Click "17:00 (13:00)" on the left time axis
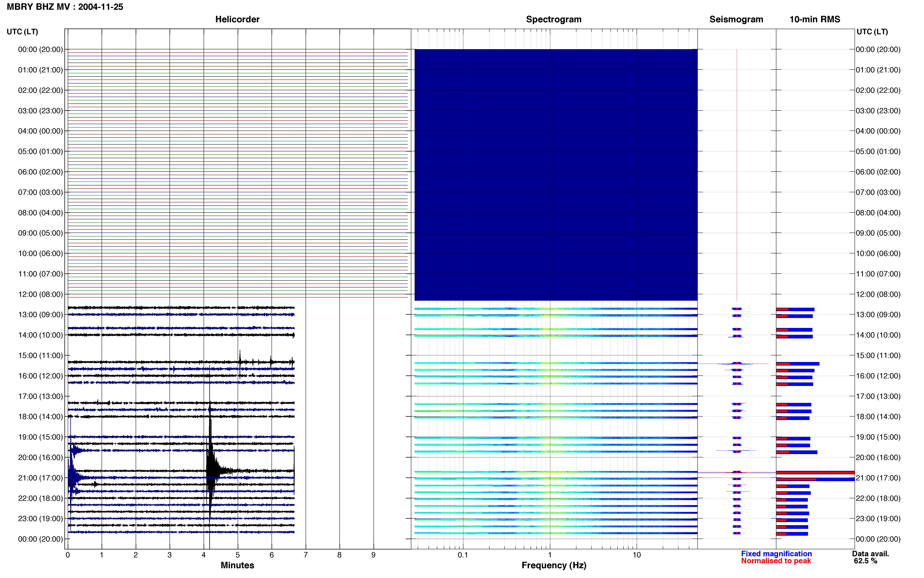924x578 pixels. (41, 396)
